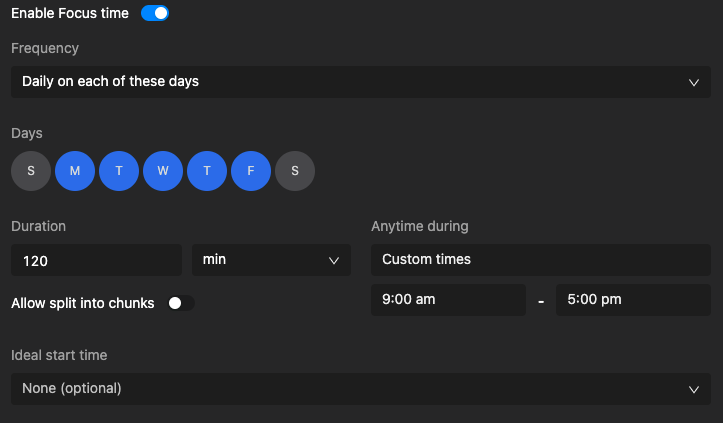Image resolution: width=723 pixels, height=423 pixels.
Task: Click the 'Anytime during' label
Action: coord(420,226)
